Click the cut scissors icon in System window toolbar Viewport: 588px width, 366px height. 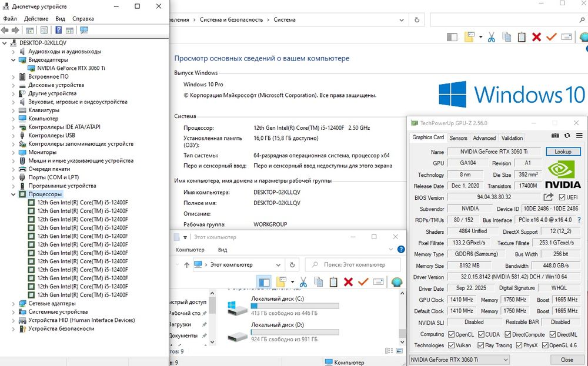pos(491,36)
